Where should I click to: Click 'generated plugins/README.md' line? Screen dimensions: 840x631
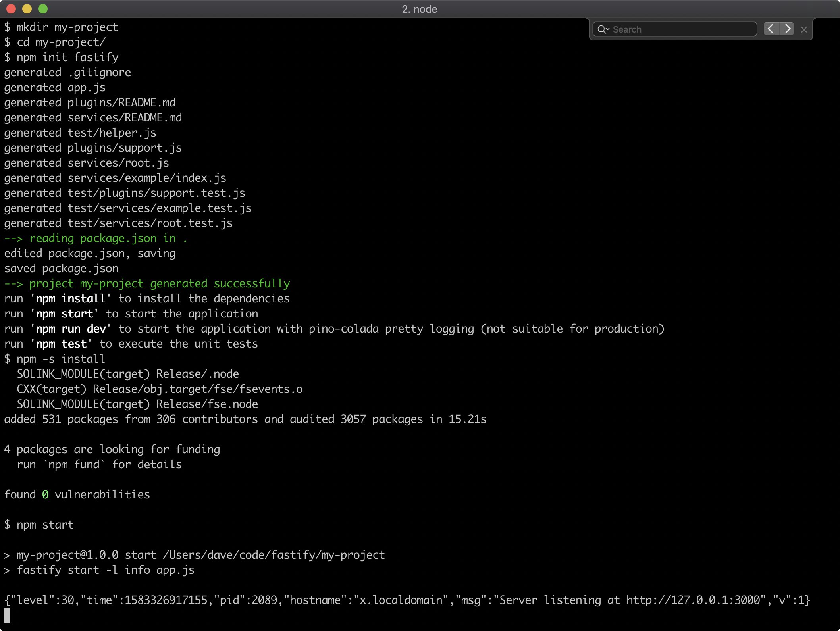[x=90, y=103]
